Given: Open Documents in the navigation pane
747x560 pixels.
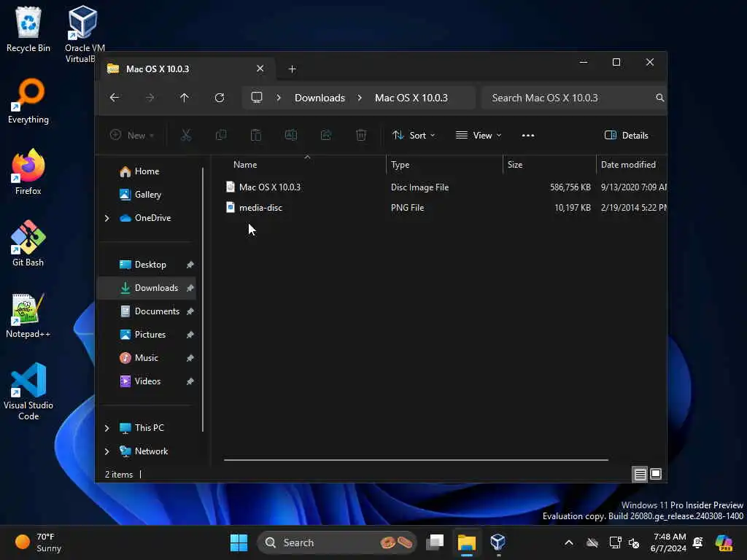Looking at the screenshot, I should (146, 311).
